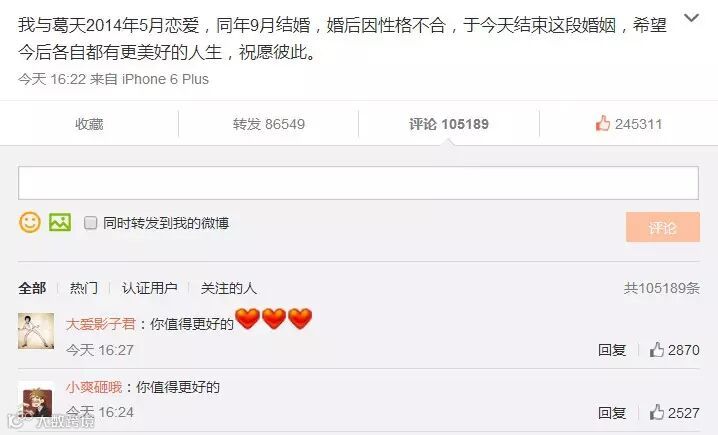Screen dimensions: 718x435
Task: Open the 评论 105189 comments tab
Action: [x=449, y=124]
